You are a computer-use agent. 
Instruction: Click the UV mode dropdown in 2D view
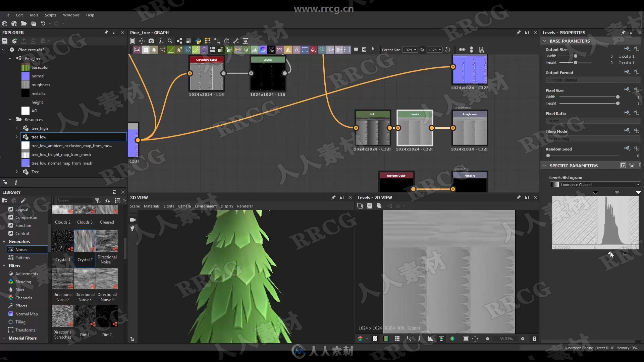tap(399, 205)
